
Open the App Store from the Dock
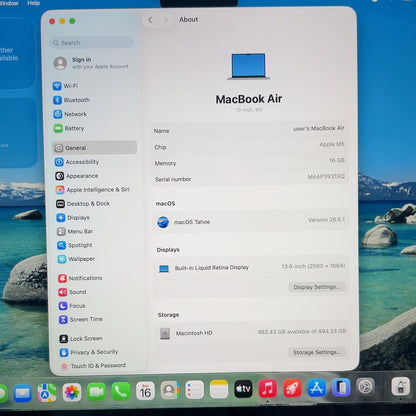click(317, 388)
